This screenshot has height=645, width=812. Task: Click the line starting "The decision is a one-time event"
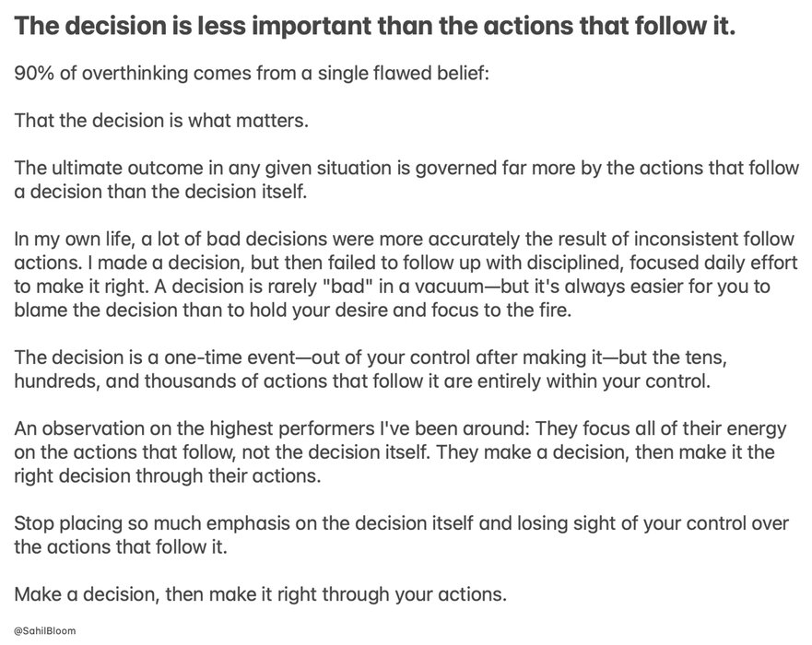[x=371, y=358]
